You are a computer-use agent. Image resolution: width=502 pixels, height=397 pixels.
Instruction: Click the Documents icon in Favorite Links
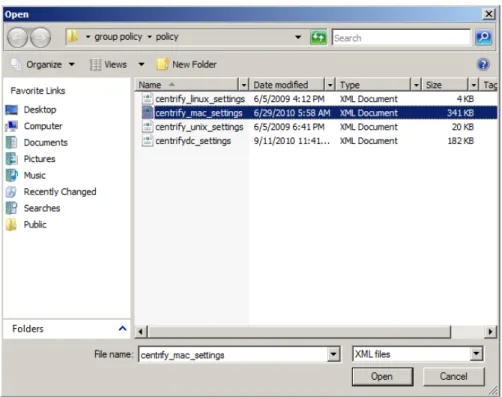coord(12,142)
